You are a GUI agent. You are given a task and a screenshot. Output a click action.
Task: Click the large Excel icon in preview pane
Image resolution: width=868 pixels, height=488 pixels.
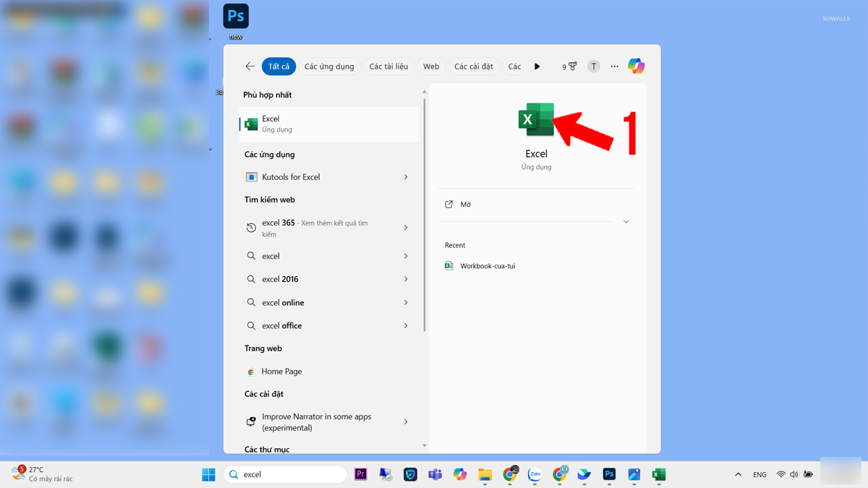click(536, 120)
